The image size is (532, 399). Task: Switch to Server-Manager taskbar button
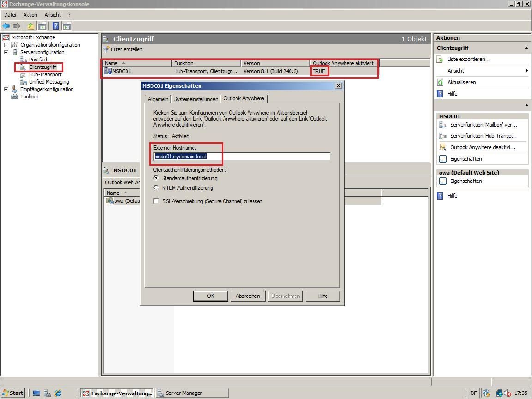tap(192, 393)
